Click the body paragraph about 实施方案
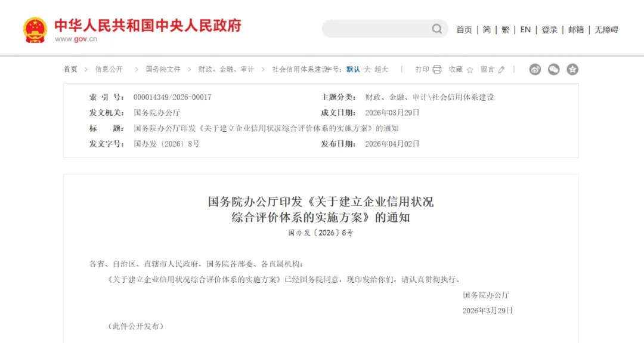Image resolution: width=644 pixels, height=343 pixels. (x=284, y=280)
